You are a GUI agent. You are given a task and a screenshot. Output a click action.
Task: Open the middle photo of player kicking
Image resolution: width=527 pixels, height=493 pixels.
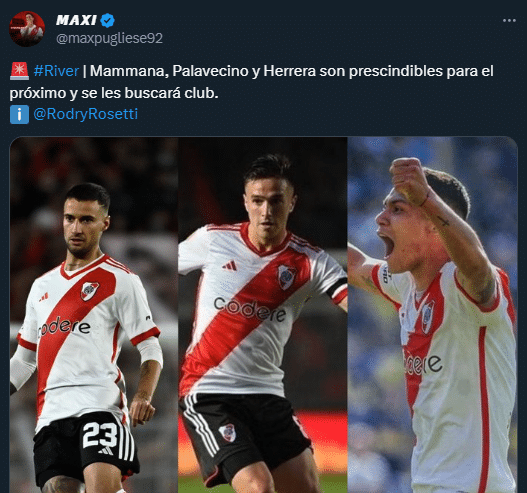click(262, 315)
